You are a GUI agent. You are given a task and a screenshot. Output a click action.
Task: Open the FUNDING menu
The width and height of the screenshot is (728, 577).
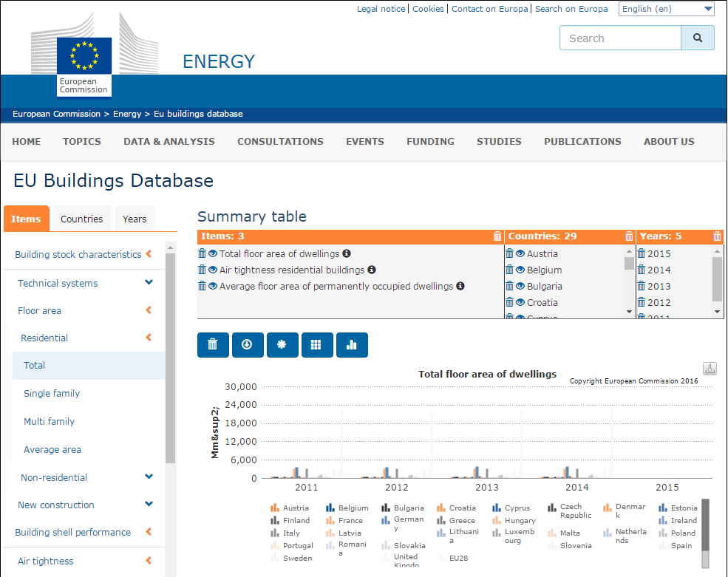[x=430, y=142]
